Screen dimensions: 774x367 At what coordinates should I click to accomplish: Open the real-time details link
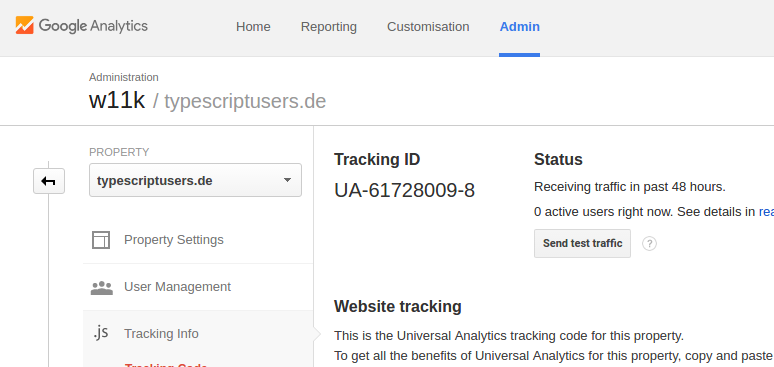766,212
